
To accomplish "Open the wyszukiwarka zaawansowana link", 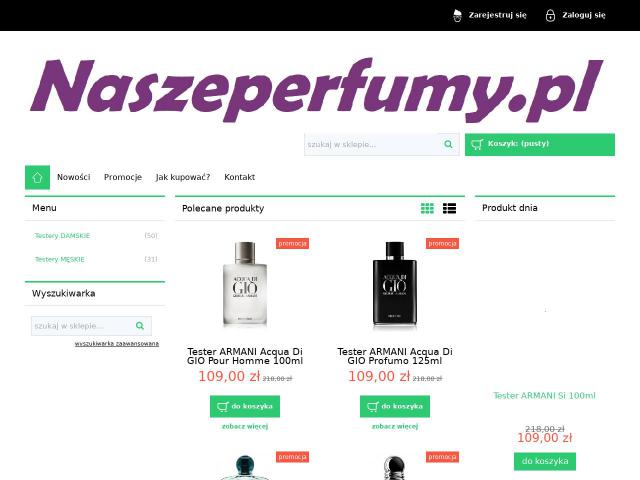I will (x=117, y=344).
